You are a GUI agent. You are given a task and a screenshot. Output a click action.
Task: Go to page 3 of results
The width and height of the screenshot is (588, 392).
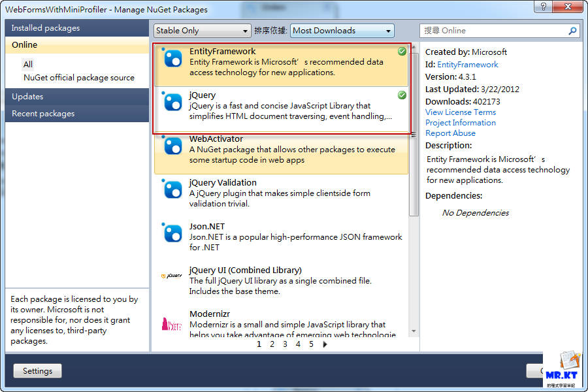click(285, 344)
